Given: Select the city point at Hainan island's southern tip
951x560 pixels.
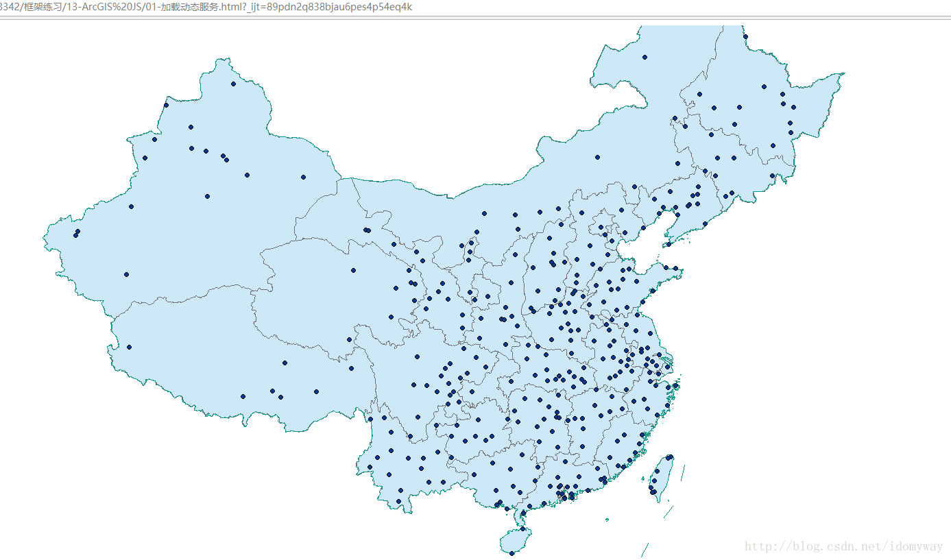Looking at the screenshot, I should click(511, 553).
